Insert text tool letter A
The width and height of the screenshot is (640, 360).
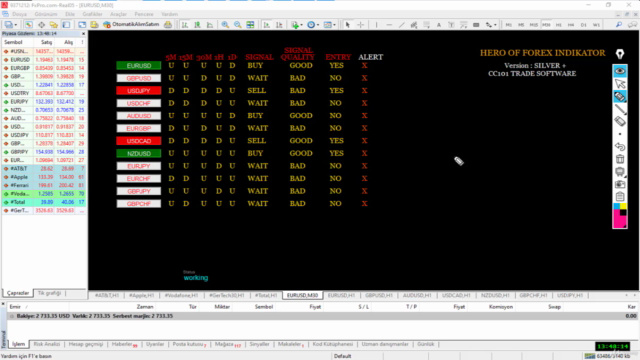tap(439, 25)
